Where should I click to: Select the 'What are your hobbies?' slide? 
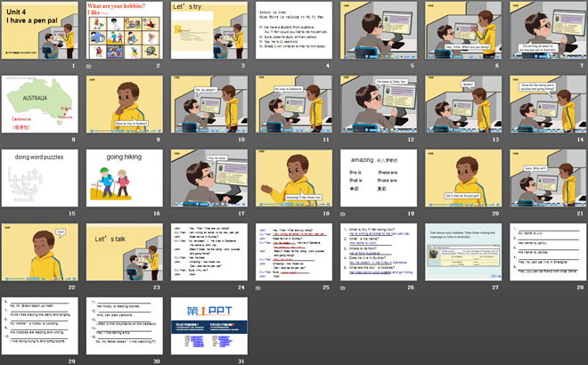124,31
